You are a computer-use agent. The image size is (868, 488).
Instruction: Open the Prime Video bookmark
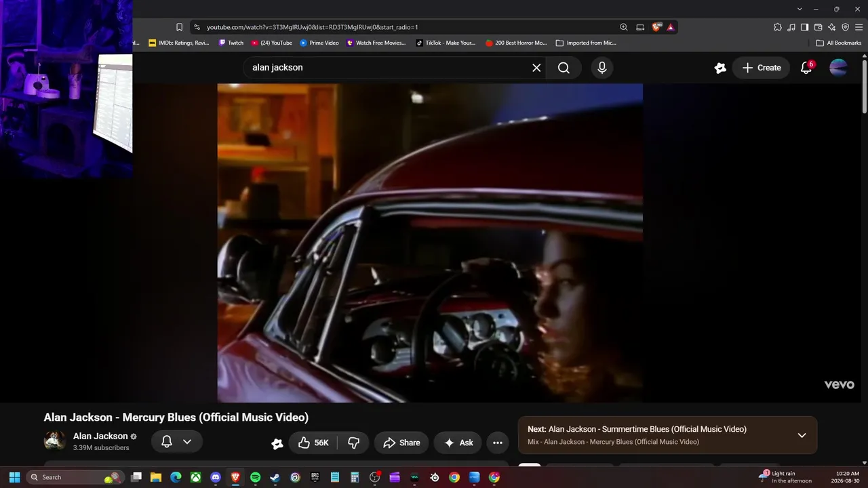[319, 43]
